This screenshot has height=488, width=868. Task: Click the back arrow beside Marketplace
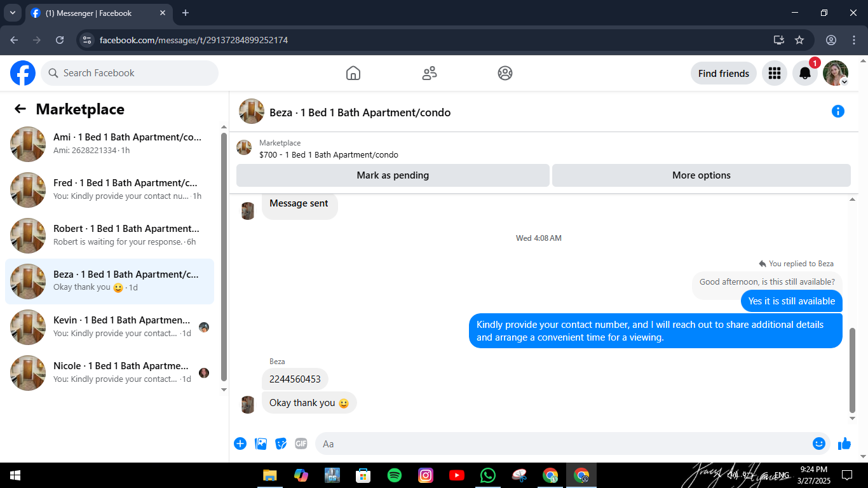[20, 109]
